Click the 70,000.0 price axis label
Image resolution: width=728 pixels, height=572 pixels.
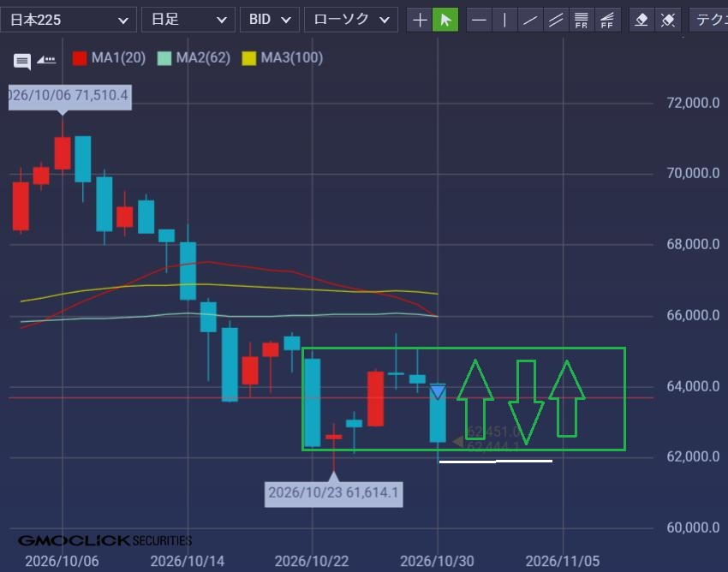tap(693, 173)
